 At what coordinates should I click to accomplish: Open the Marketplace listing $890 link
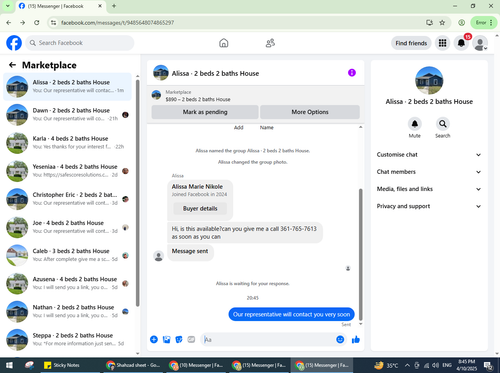[x=198, y=99]
